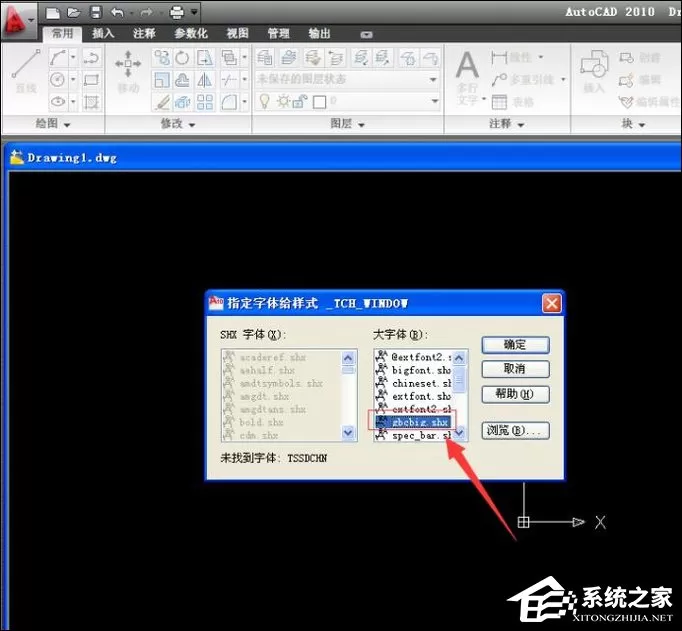The image size is (682, 631).
Task: Expand the 修改 panel
Action: point(178,124)
